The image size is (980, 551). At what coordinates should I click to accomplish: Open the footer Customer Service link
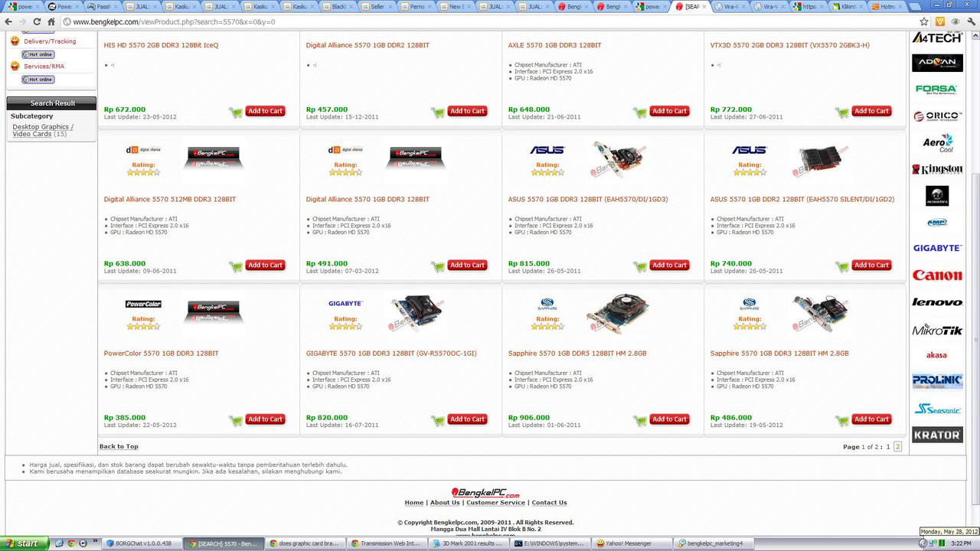[x=496, y=503]
